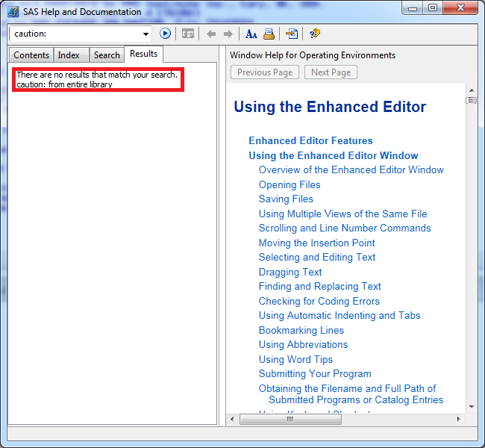Click the Print icon in toolbar
This screenshot has width=485, height=448.
(269, 34)
